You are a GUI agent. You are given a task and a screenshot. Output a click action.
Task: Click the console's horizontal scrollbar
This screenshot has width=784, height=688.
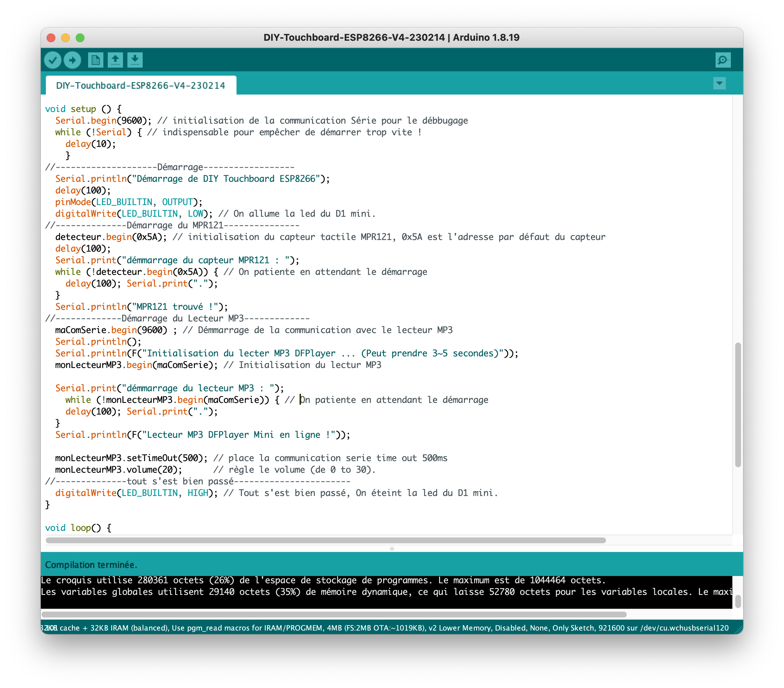334,615
